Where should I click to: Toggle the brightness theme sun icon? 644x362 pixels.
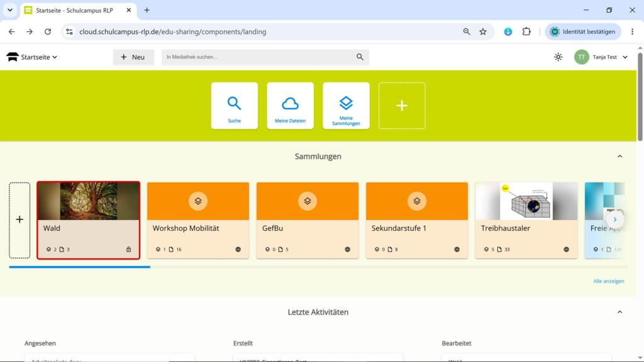(x=558, y=57)
